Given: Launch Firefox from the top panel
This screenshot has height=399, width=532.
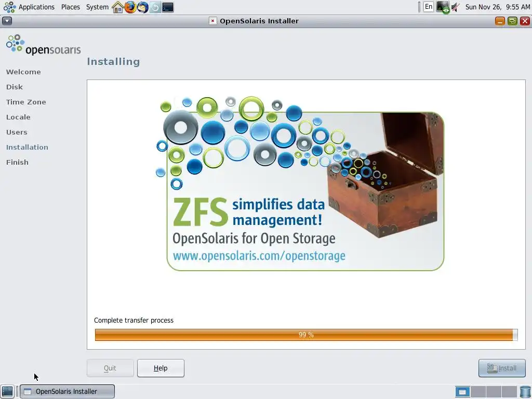Looking at the screenshot, I should tap(130, 7).
